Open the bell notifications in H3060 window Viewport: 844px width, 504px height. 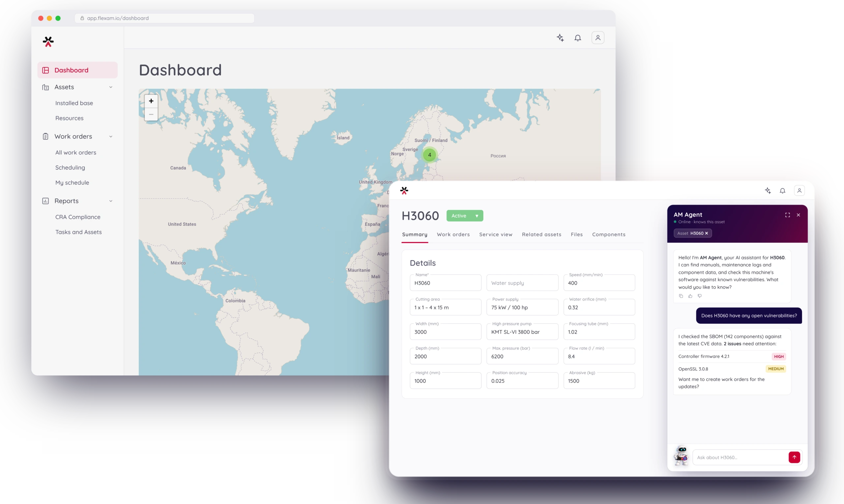(783, 191)
